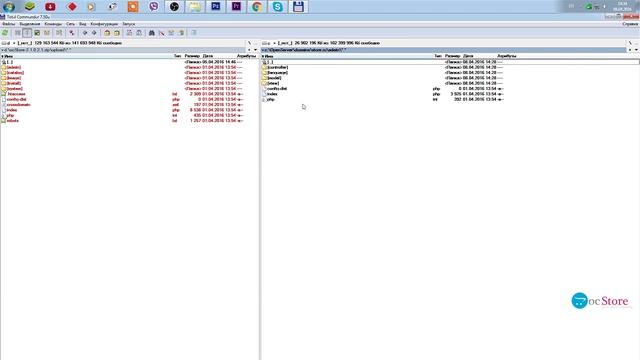
Task: Open the new FTP connection icon
Action: pos(139,33)
